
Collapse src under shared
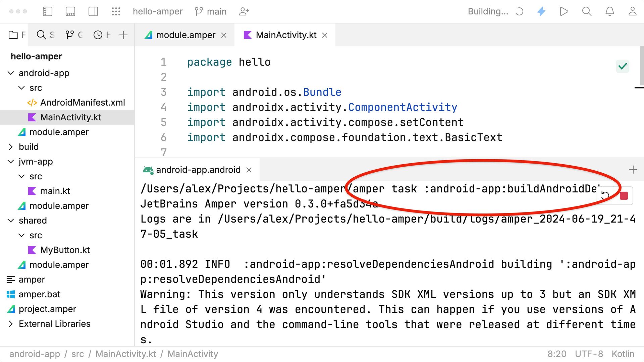pyautogui.click(x=21, y=235)
